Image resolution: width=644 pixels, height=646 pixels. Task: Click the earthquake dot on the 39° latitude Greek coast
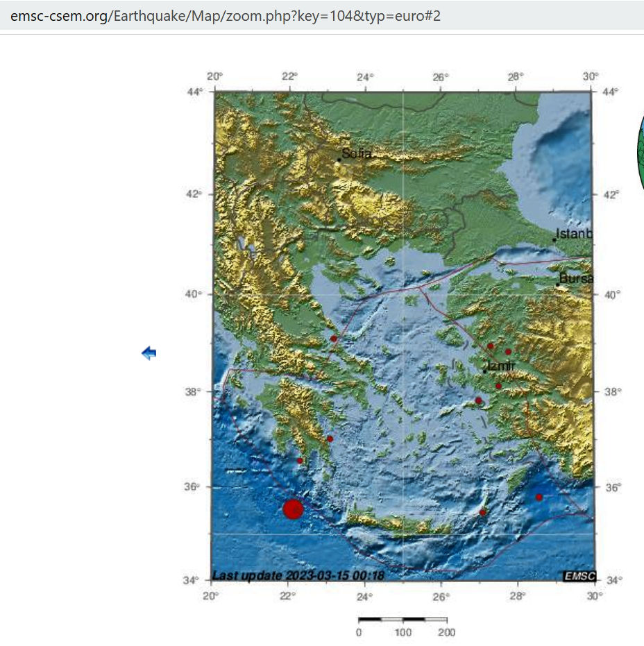pos(334,339)
